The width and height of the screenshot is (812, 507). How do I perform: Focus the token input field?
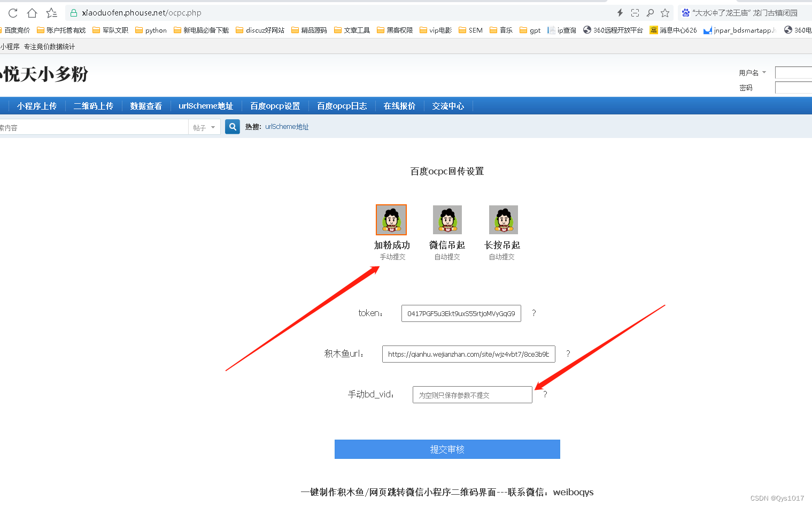461,313
